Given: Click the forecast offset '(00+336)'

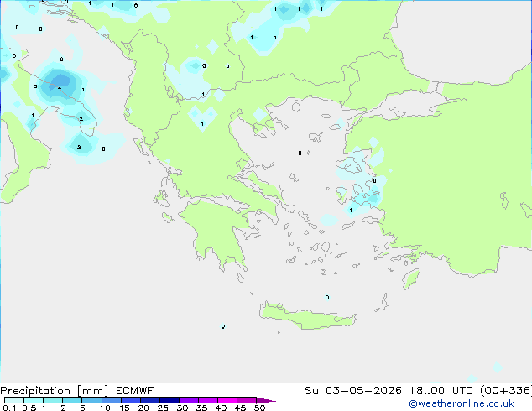Looking at the screenshot, I should [x=506, y=391].
